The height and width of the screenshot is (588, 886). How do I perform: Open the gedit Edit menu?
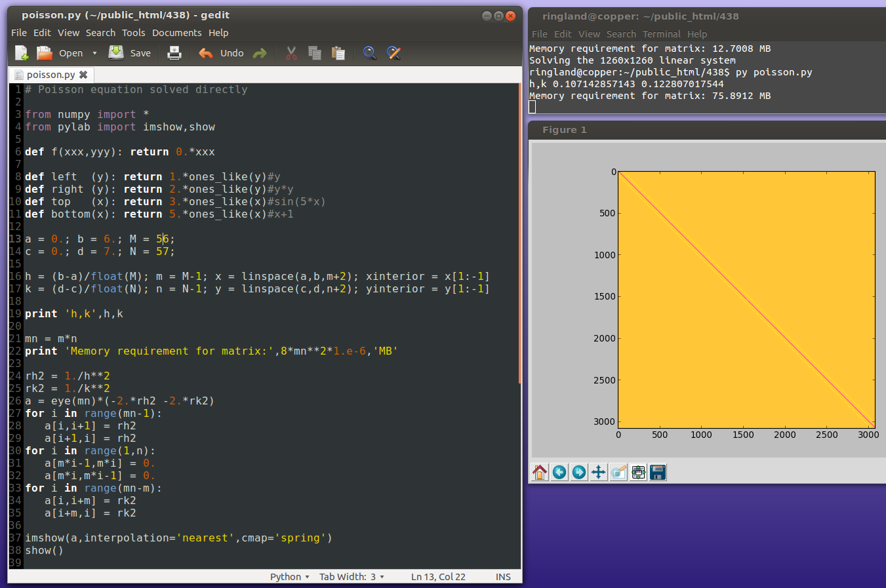pyautogui.click(x=42, y=33)
